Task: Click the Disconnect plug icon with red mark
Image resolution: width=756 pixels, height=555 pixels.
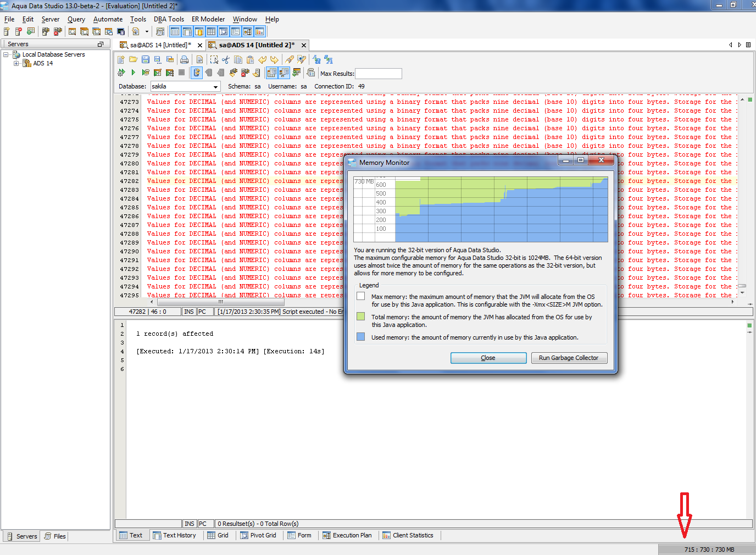Action: (x=244, y=72)
